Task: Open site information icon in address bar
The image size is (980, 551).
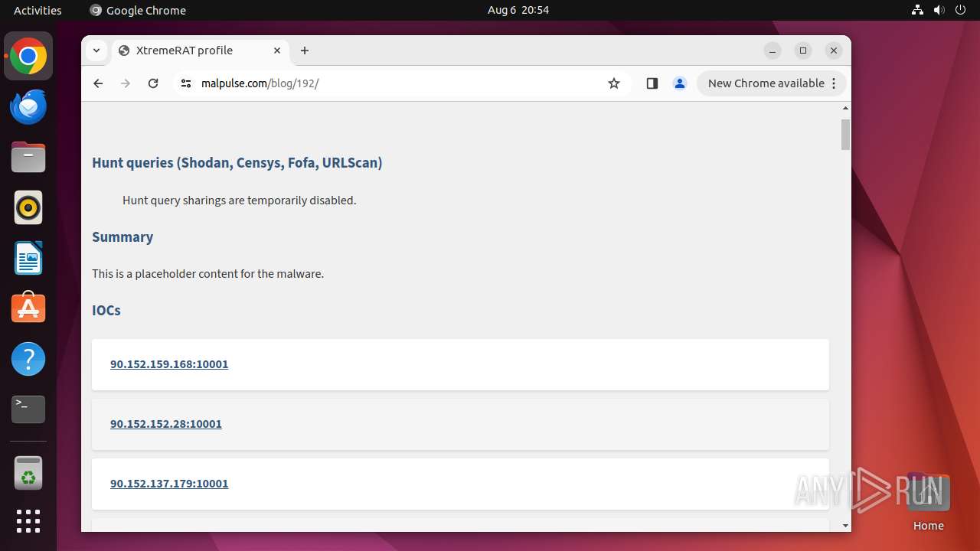Action: (x=186, y=83)
